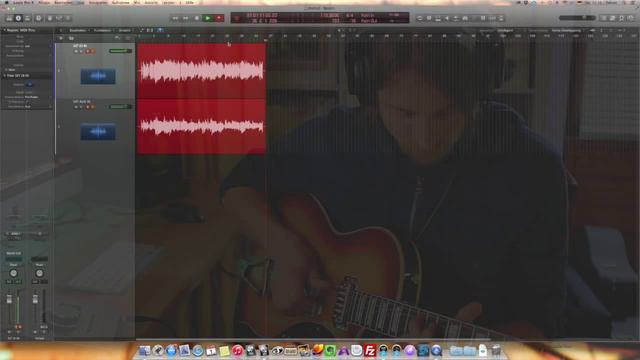Open the Hilfe menu in the menu bar
Screen dimensions: 640x360
(190, 2)
